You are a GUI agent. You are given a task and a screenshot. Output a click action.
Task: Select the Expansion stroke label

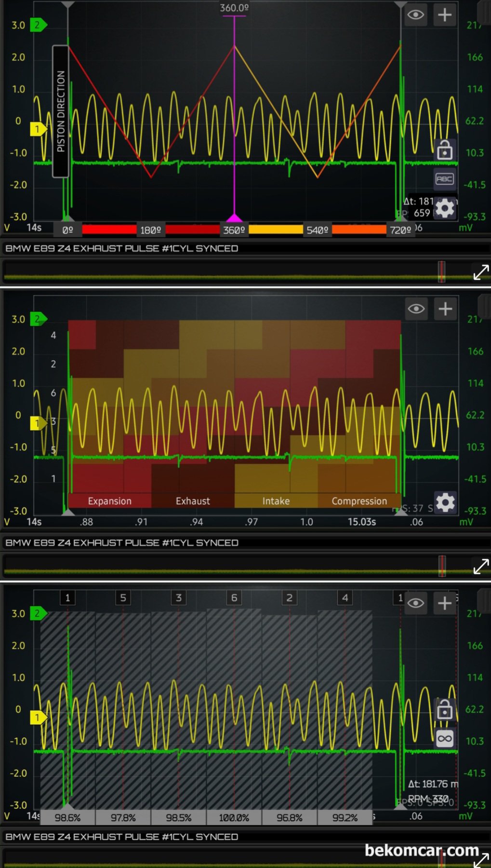pyautogui.click(x=109, y=501)
